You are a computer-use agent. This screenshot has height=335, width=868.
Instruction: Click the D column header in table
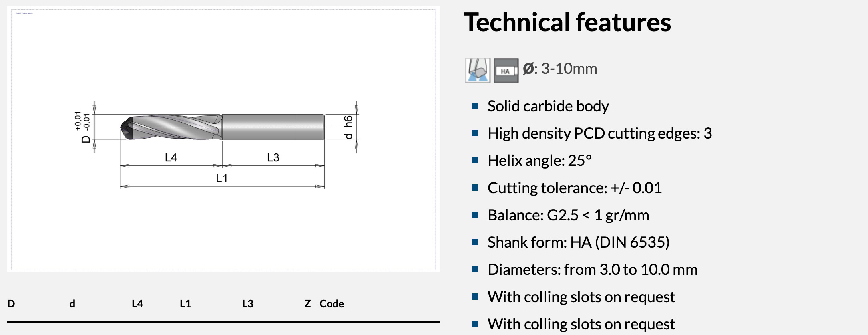(11, 304)
